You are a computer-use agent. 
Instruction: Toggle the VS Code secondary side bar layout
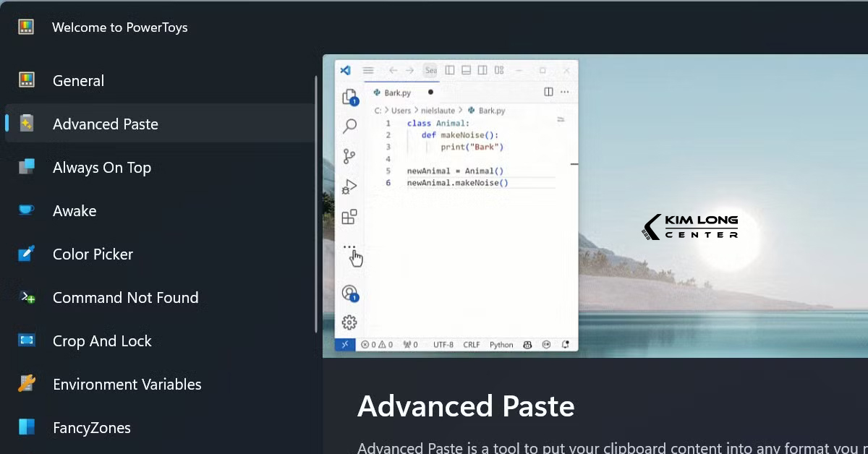point(482,70)
